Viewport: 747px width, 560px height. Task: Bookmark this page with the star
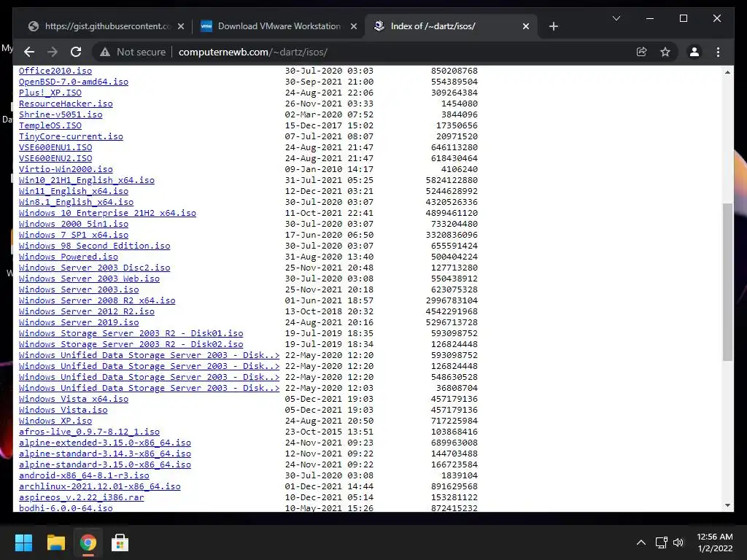665,52
